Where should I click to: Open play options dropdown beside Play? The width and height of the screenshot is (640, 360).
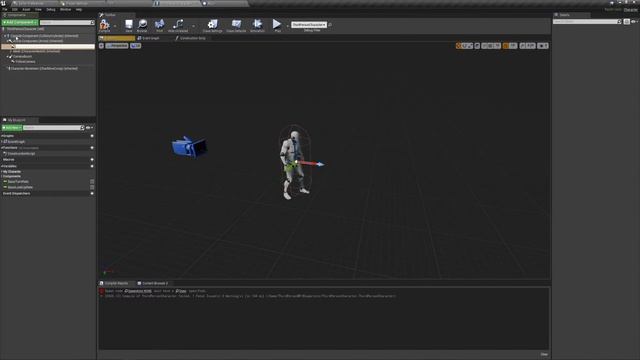point(287,26)
